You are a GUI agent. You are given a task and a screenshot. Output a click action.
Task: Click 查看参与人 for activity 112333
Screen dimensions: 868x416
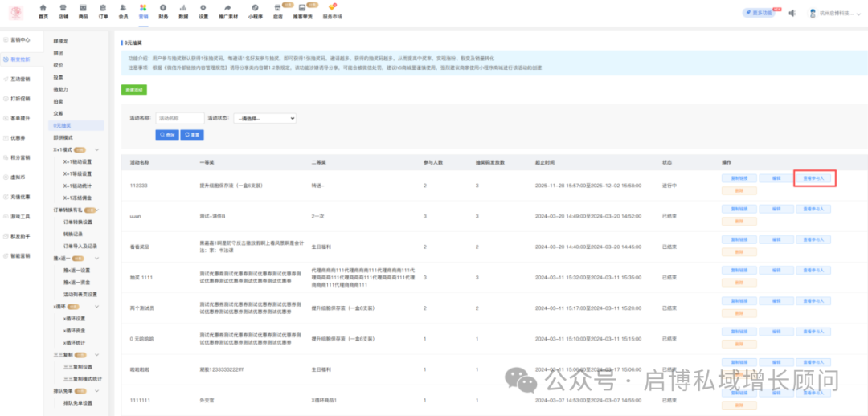pos(815,178)
